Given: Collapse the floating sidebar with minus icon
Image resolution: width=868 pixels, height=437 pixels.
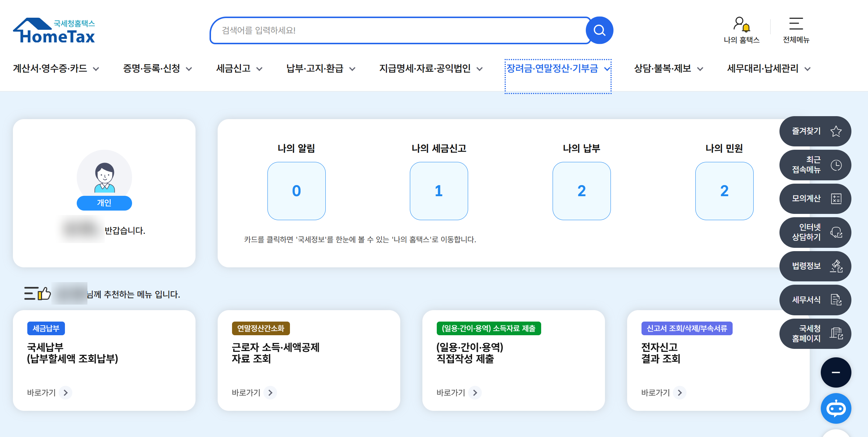Looking at the screenshot, I should [x=836, y=372].
